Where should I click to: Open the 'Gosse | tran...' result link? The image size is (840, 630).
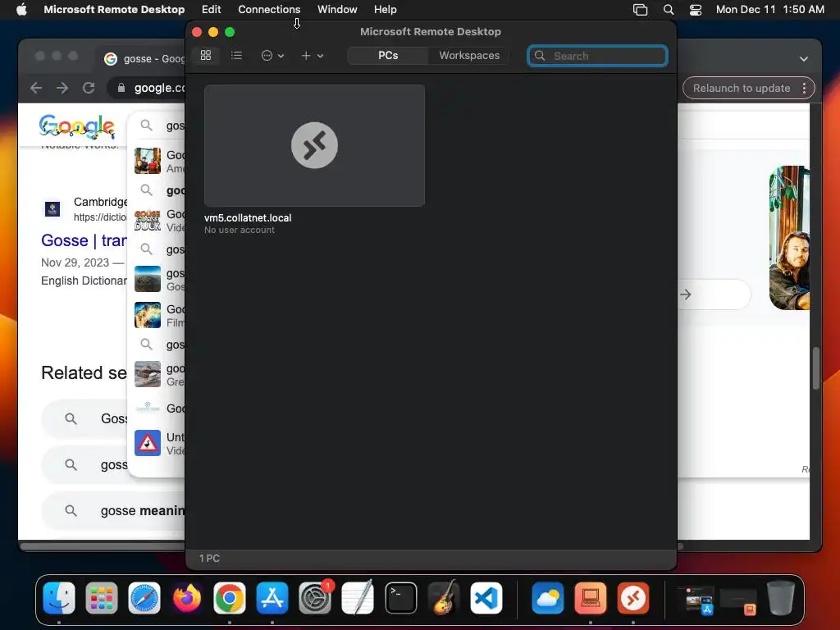pyautogui.click(x=84, y=240)
